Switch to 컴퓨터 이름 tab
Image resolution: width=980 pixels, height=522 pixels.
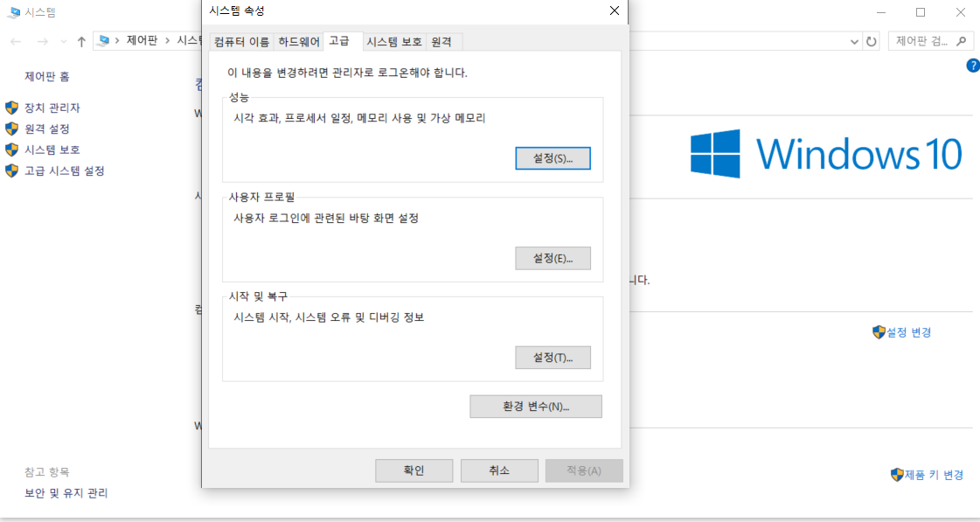[x=241, y=42]
